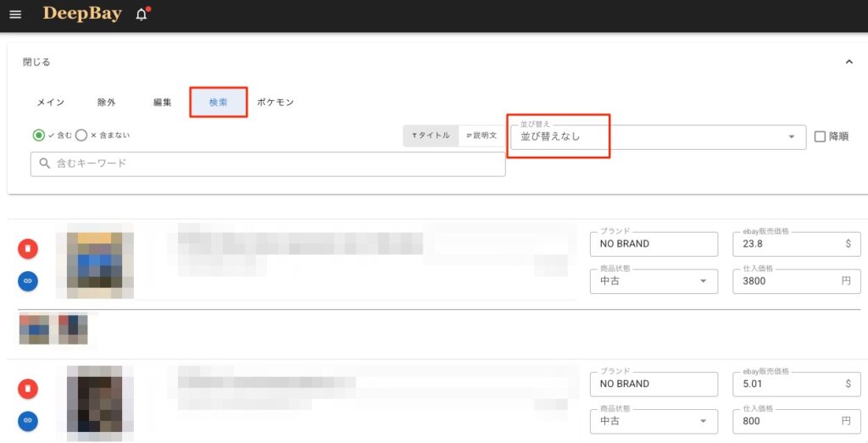Click the 含むキーワード search field
Image resolution: width=868 pixels, height=443 pixels.
click(x=268, y=163)
